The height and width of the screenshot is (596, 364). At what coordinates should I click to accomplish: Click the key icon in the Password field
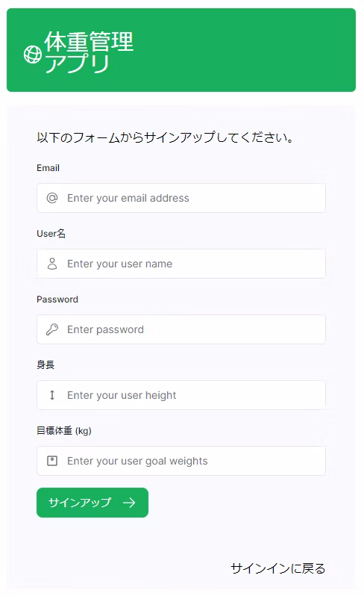[52, 329]
